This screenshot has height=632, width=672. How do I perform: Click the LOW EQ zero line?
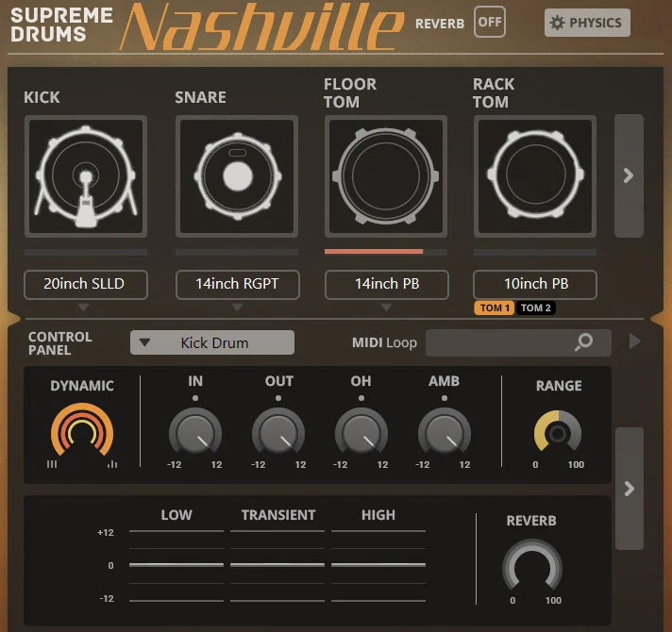point(176,565)
